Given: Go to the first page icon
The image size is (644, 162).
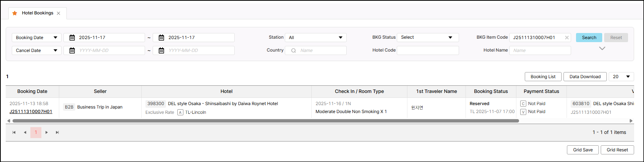Looking at the screenshot, I should [14, 132].
